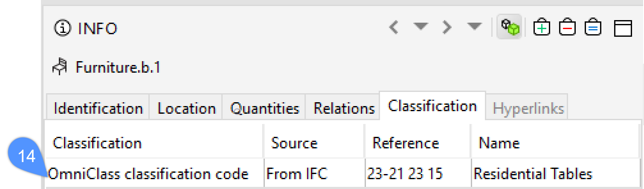Click the Classification column header
The height and width of the screenshot is (189, 644).
pyautogui.click(x=97, y=143)
